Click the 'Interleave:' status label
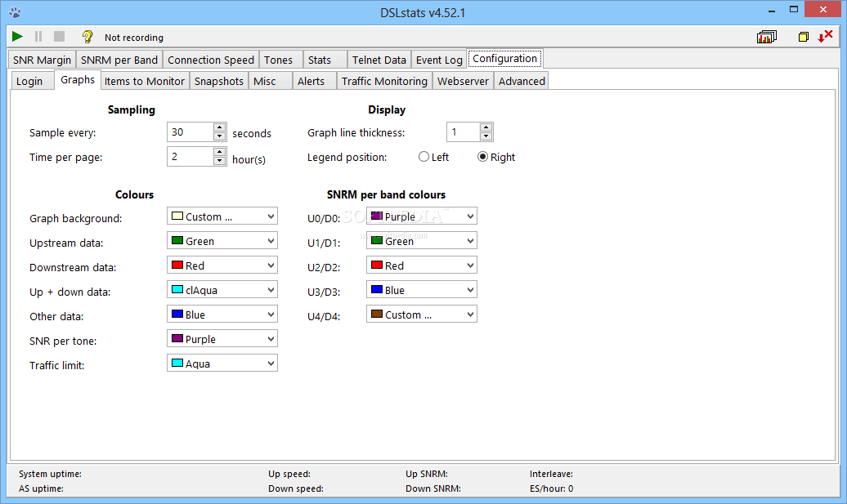Image resolution: width=847 pixels, height=504 pixels. pos(552,474)
